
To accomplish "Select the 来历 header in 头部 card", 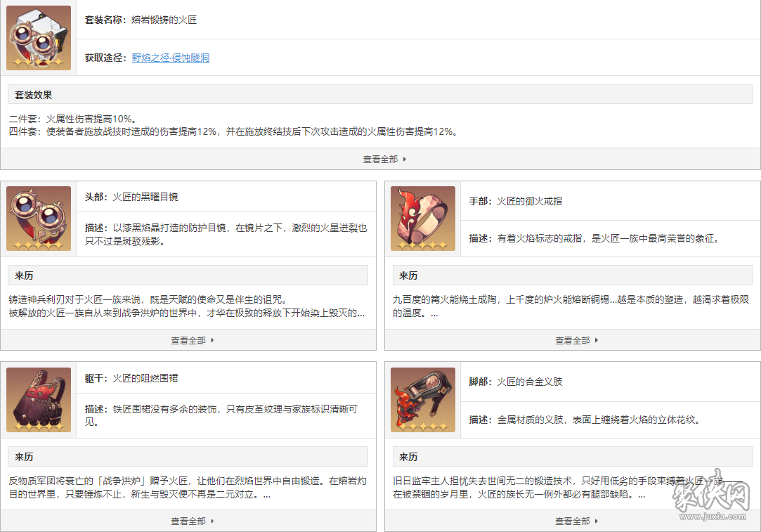I will click(188, 275).
